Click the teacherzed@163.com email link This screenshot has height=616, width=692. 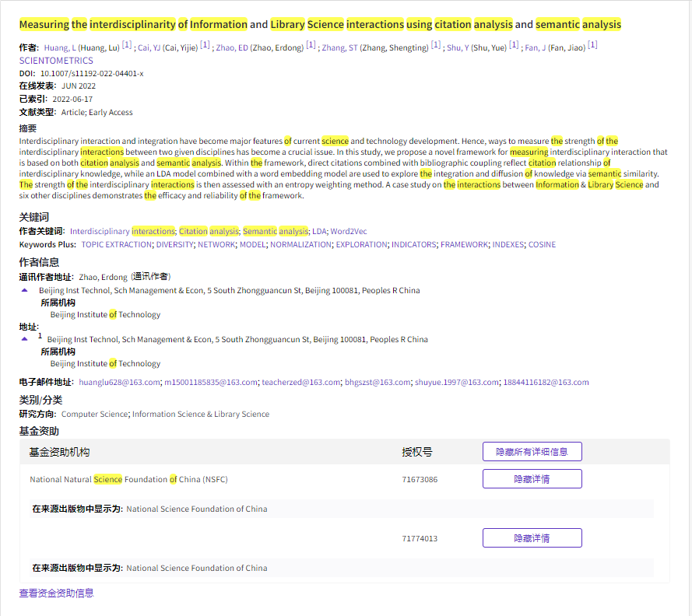pos(301,383)
